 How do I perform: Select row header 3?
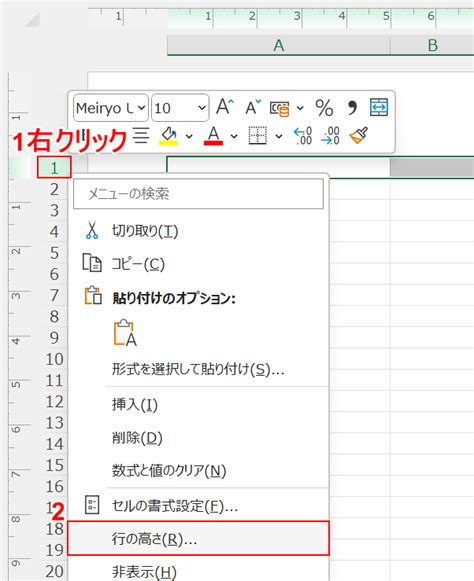54,210
